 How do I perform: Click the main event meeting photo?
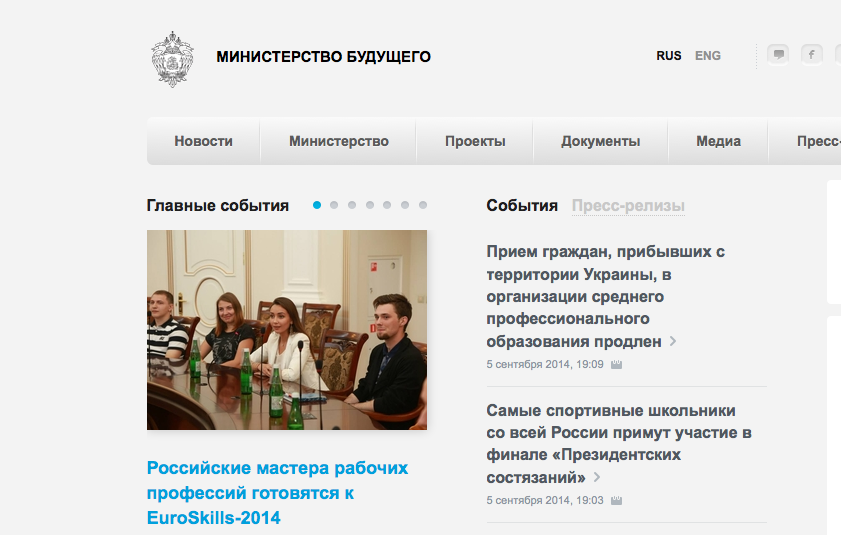(287, 330)
